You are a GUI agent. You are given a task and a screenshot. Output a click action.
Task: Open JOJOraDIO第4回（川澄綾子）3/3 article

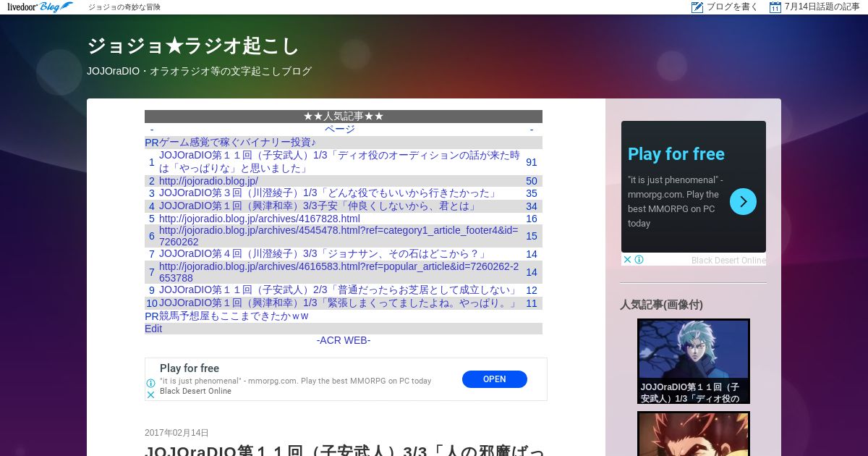[x=323, y=254]
